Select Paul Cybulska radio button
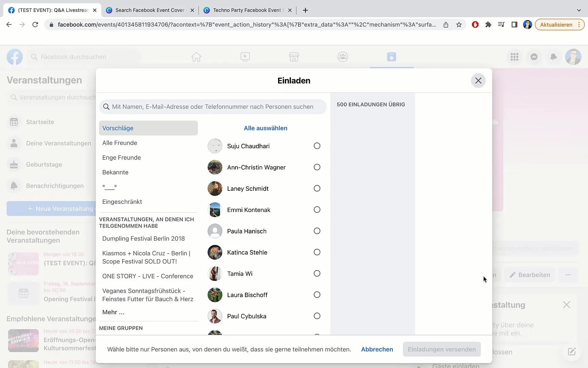The image size is (588, 368). coord(317,316)
